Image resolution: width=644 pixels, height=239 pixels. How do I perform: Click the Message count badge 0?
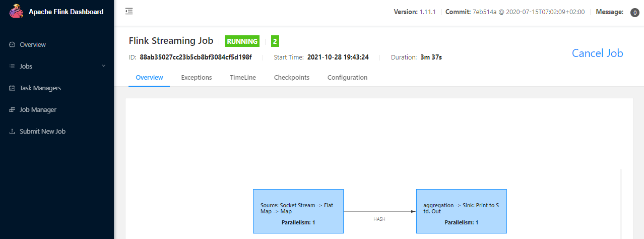[635, 13]
